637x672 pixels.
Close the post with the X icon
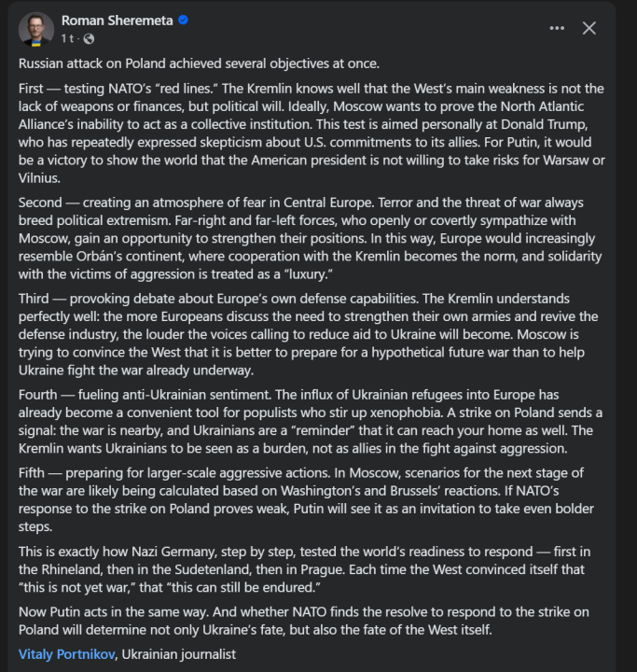point(589,28)
